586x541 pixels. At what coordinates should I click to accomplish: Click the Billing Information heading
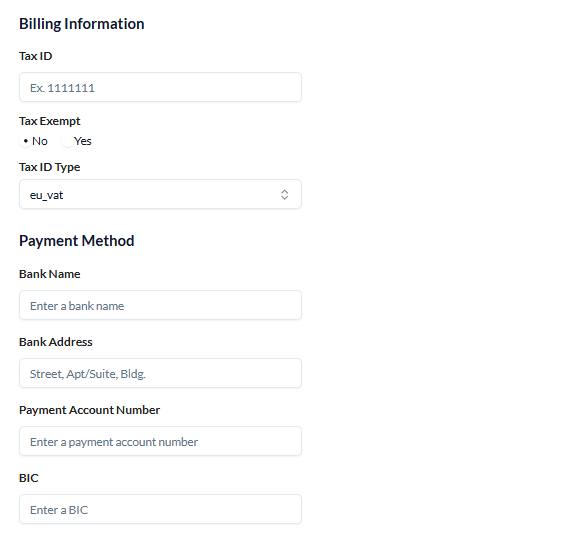(x=82, y=24)
